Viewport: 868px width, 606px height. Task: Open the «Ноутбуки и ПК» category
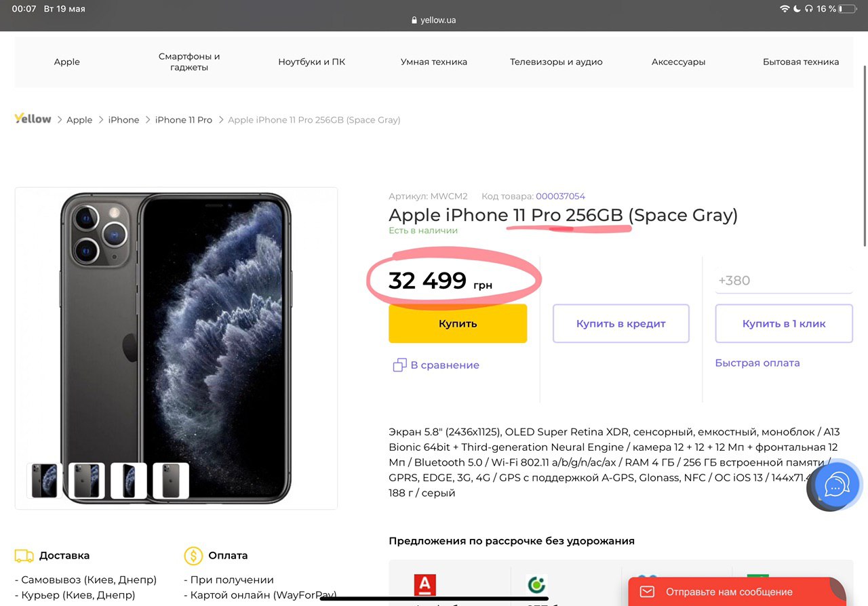(311, 62)
